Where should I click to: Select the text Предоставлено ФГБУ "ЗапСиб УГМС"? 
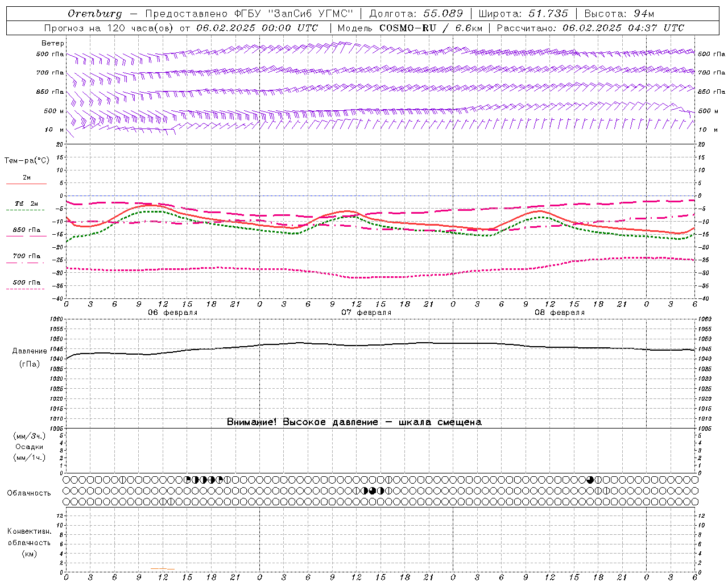pyautogui.click(x=249, y=14)
